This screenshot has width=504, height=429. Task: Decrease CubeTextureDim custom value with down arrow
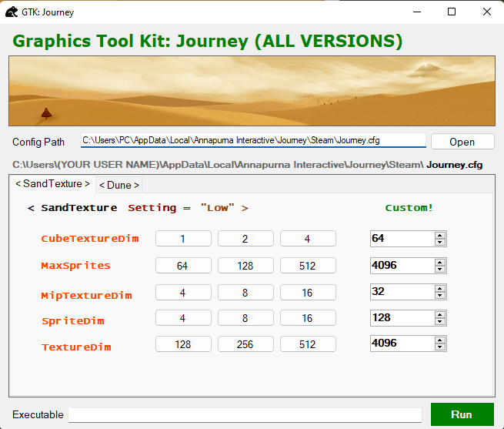coord(439,243)
